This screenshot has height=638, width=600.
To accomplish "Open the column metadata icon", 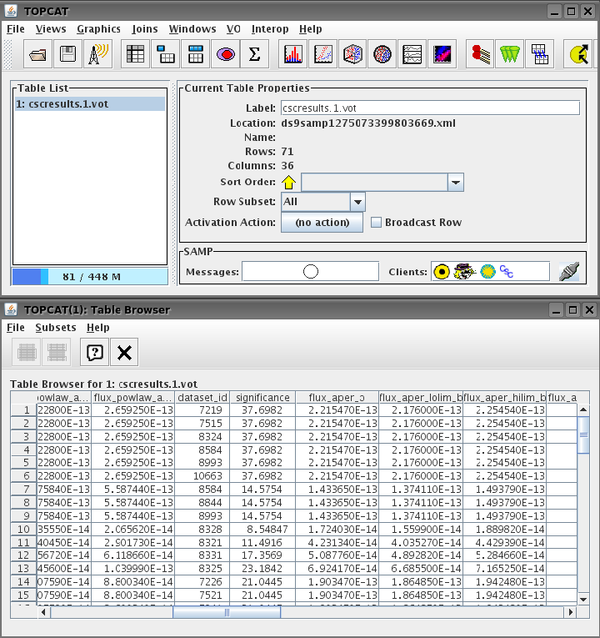I will click(196, 54).
